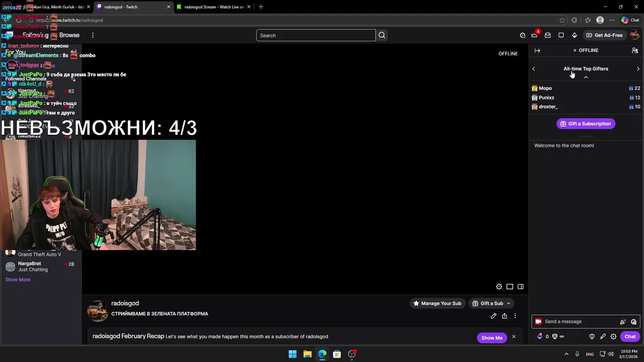Go to next leaderboard with right chevron
This screenshot has height=362, width=644.
[x=638, y=69]
